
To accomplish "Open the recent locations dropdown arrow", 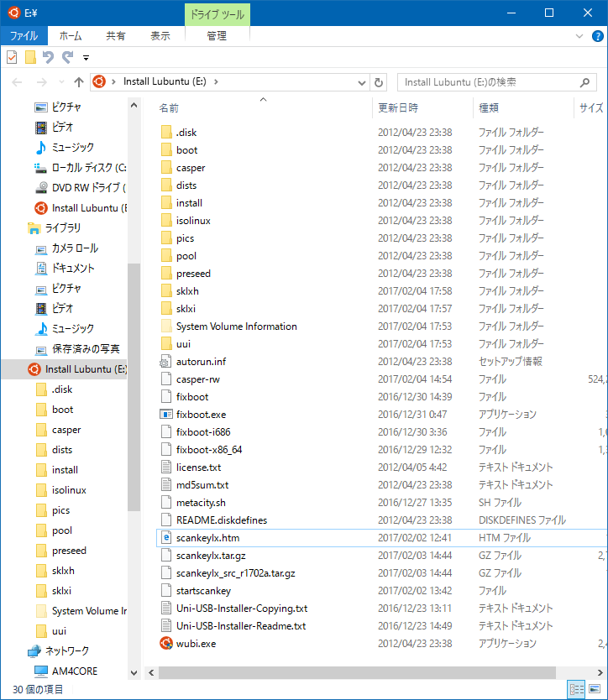I will point(61,82).
